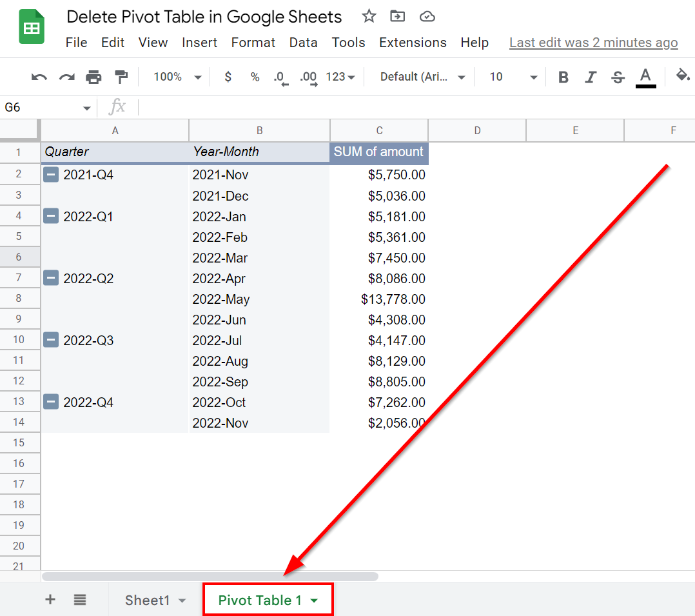Open the 123 number format dropdown
The width and height of the screenshot is (695, 616).
(340, 77)
